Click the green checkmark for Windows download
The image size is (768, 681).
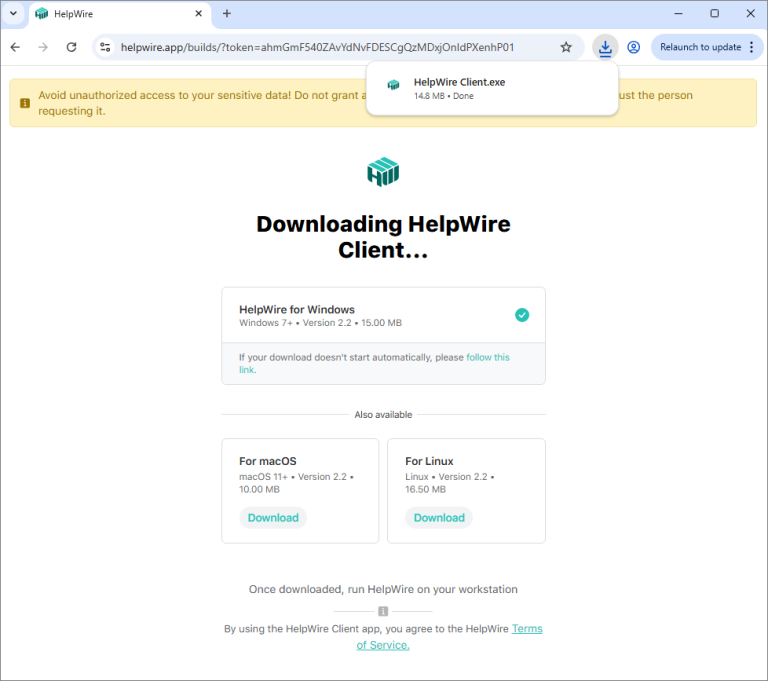(522, 315)
